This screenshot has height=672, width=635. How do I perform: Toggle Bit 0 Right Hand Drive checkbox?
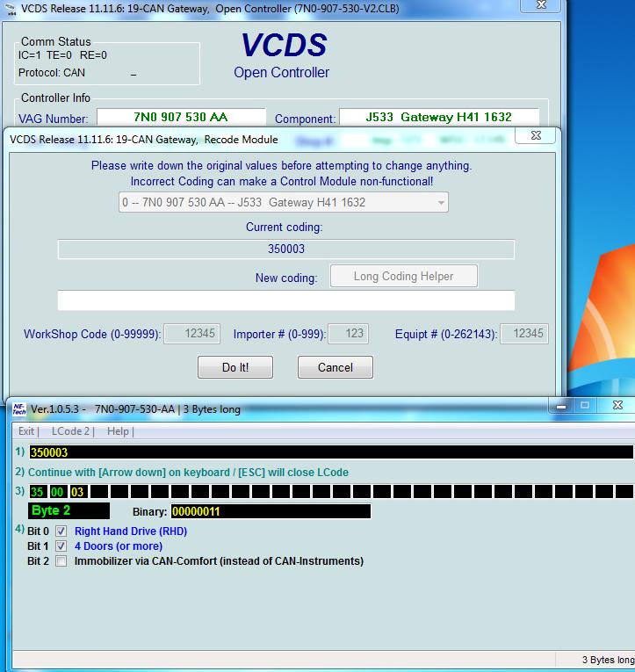point(61,531)
